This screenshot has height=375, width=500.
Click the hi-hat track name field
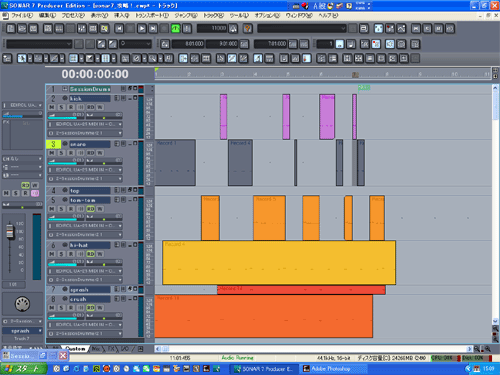click(x=89, y=245)
